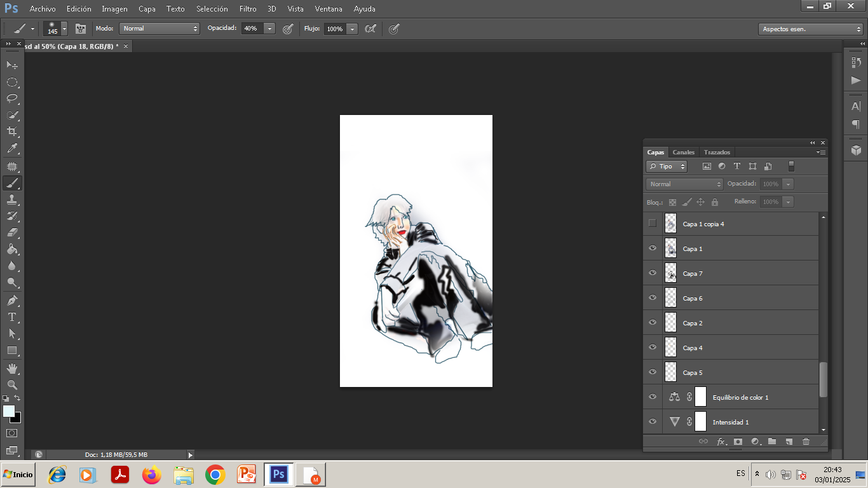Open Firefox from the taskbar

click(152, 475)
